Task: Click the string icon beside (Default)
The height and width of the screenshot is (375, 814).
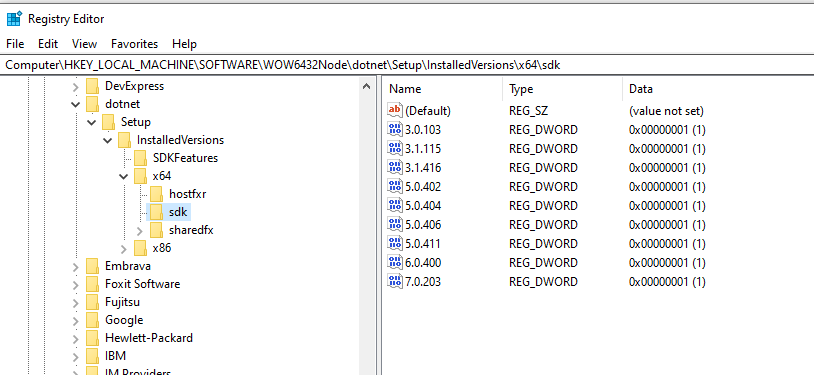Action: tap(395, 110)
